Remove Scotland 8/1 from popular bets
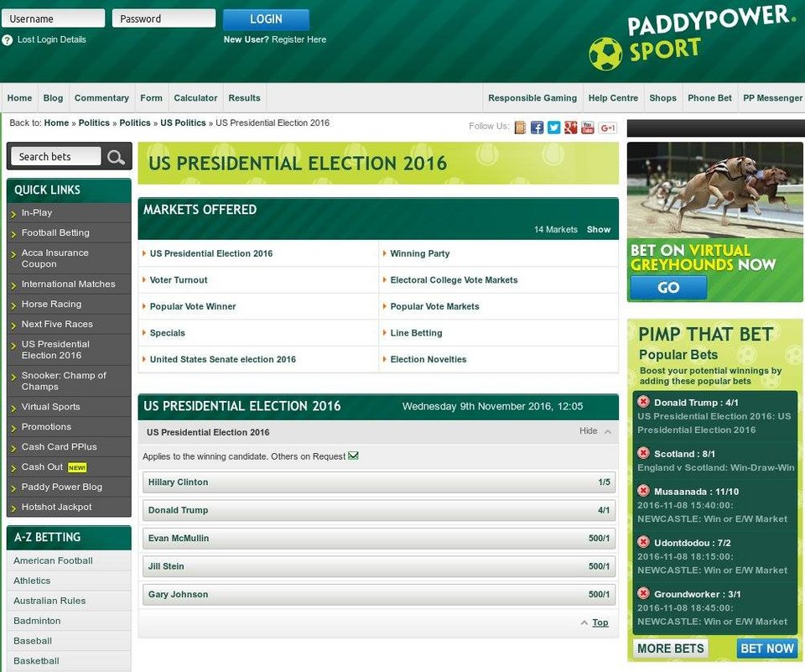This screenshot has width=805, height=672. (643, 453)
